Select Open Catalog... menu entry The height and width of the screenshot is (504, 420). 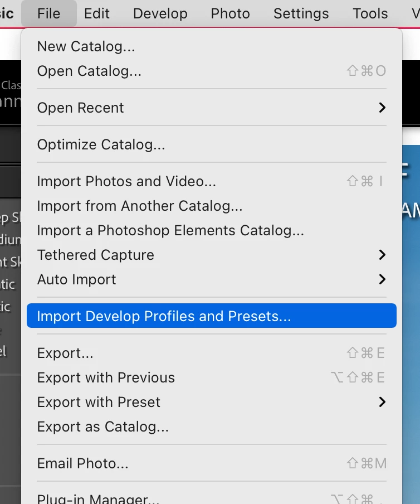click(x=89, y=71)
